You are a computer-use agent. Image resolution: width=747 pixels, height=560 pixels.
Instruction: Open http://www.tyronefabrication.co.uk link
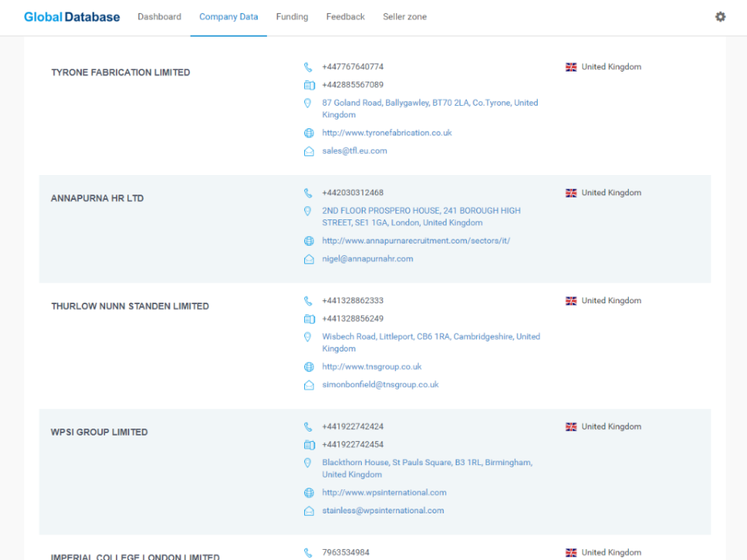tap(387, 132)
